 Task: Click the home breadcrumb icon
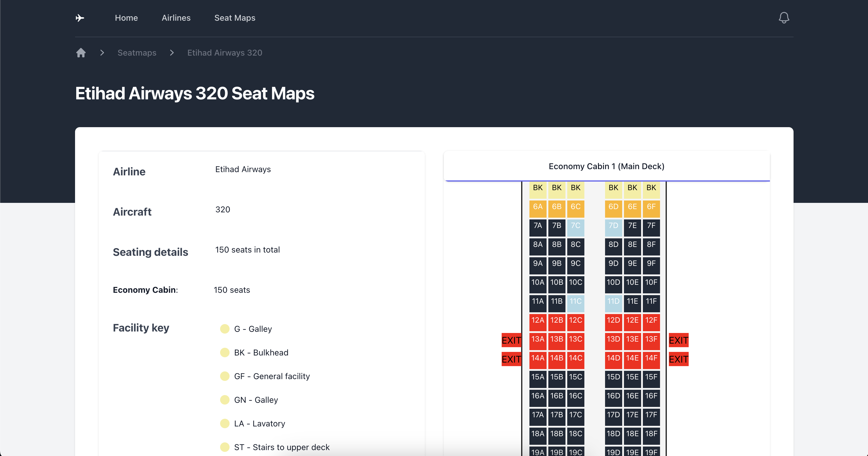click(81, 53)
